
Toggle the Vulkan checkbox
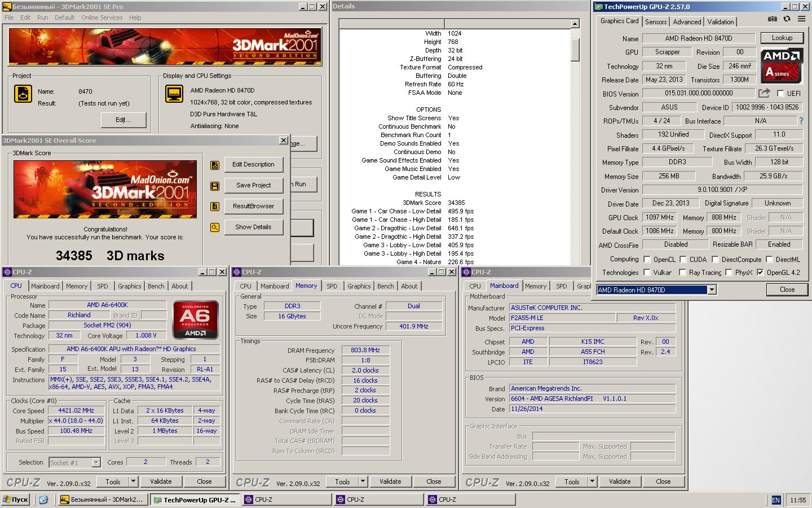coord(647,272)
